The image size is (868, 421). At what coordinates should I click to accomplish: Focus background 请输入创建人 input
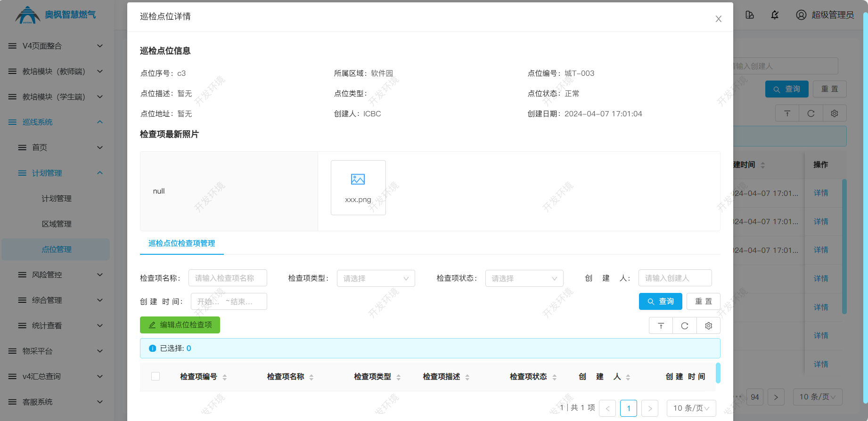coord(786,66)
